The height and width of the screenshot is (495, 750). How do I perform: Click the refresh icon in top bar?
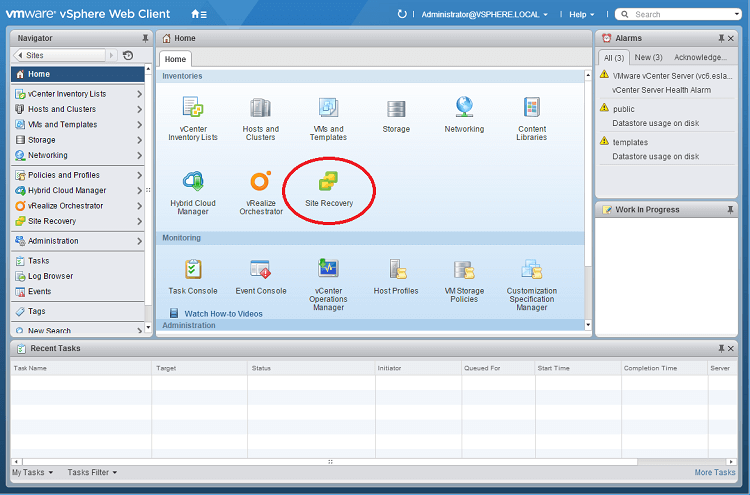(402, 14)
